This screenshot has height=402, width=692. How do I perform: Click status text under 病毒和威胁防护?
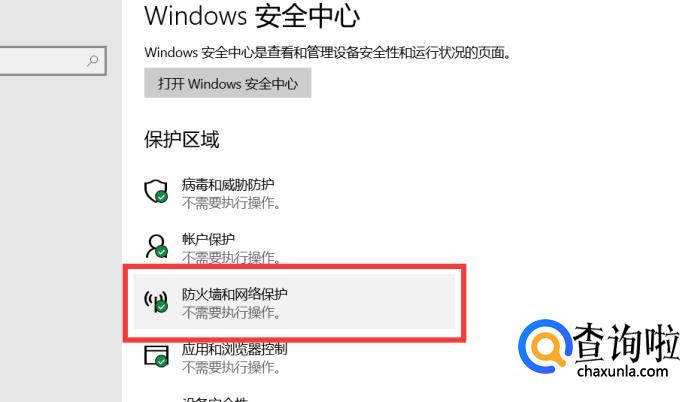click(231, 203)
